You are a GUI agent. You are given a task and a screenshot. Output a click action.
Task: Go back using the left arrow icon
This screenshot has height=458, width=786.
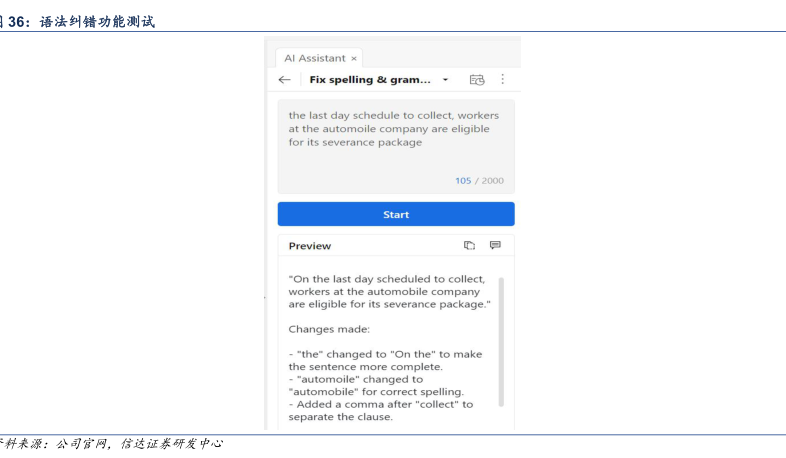click(x=285, y=80)
